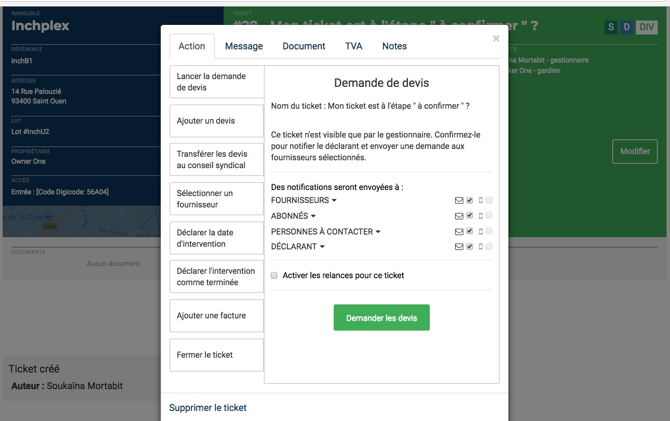Screen dimensions: 670x421
Task: Click the email icon for Fournisseurs
Action: pyautogui.click(x=459, y=201)
